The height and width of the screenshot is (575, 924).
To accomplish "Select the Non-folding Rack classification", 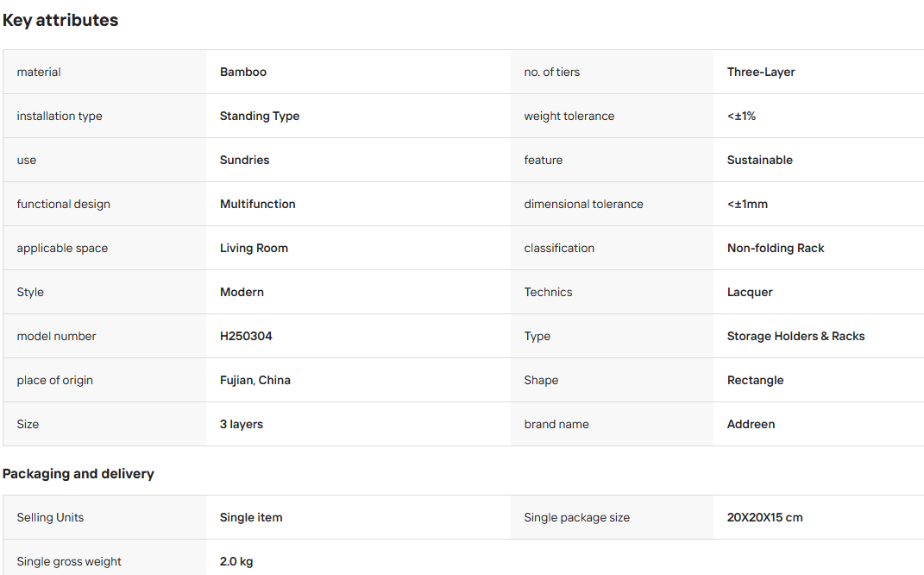I will click(776, 249).
